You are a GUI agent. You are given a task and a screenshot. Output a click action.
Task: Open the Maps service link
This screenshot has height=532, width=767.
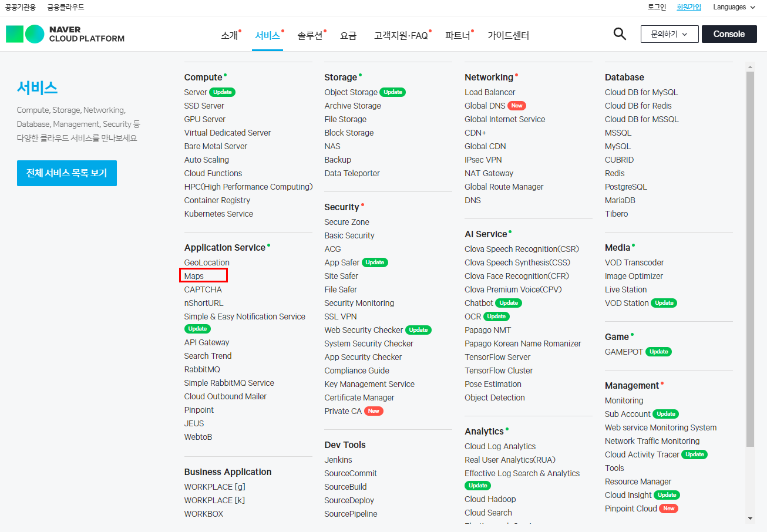coord(194,276)
